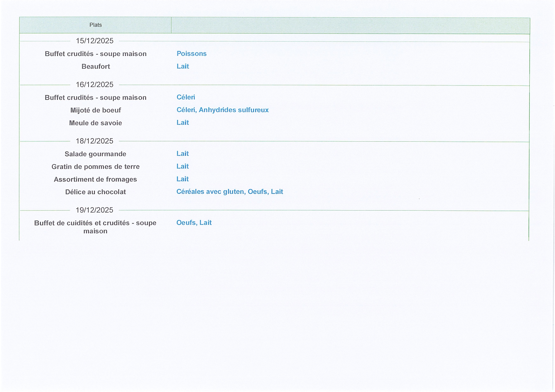Click "Buffet de cuidités et crudités" dish

coord(95,227)
